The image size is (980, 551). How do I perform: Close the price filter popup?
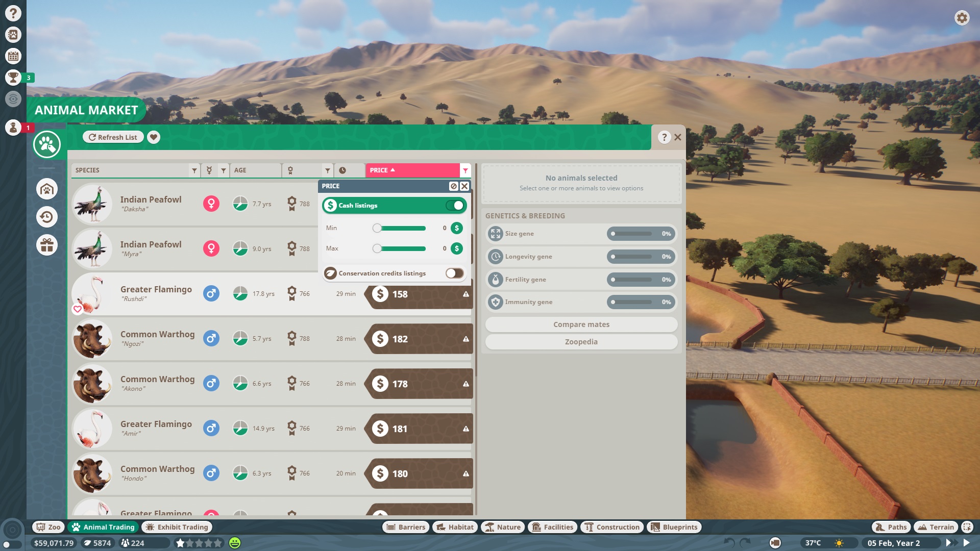[x=464, y=186]
